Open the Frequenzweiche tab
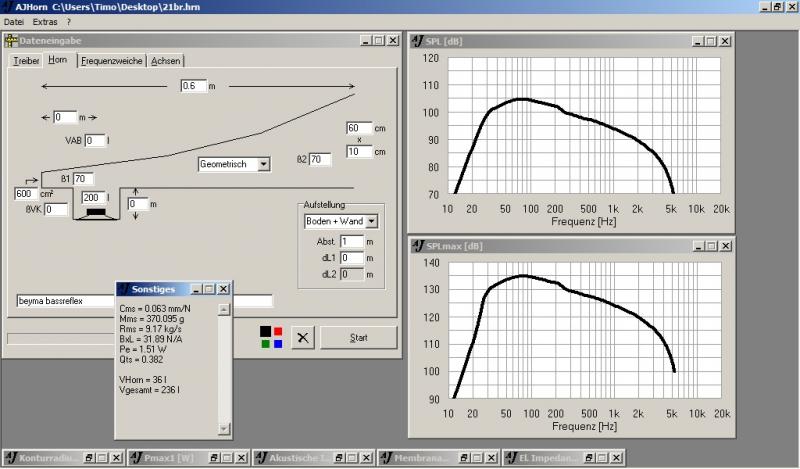 [111, 61]
